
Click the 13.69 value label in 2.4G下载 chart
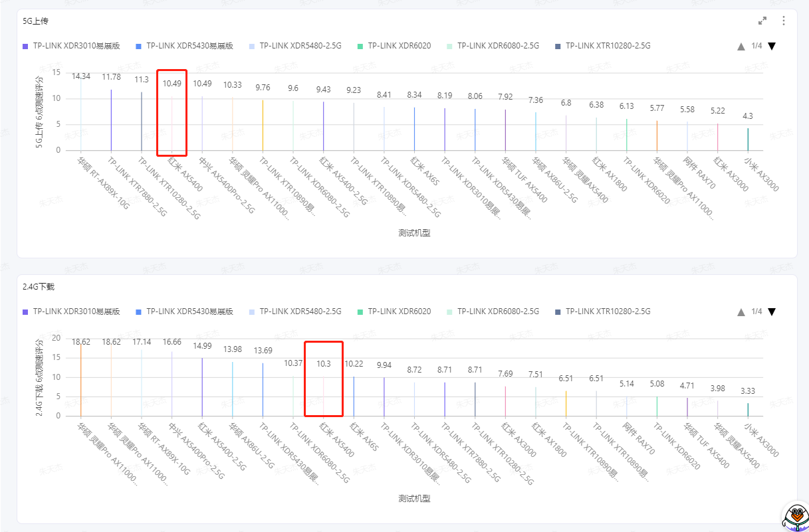coord(263,351)
